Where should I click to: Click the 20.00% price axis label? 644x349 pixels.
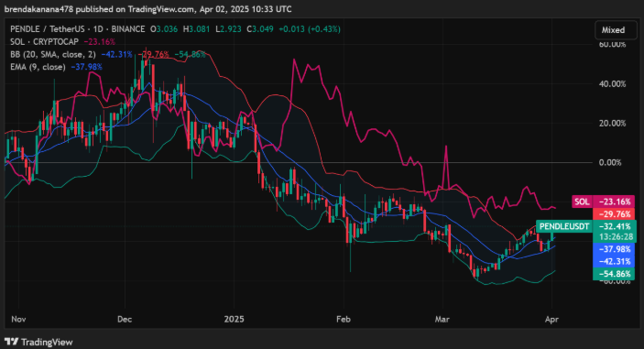click(x=612, y=123)
